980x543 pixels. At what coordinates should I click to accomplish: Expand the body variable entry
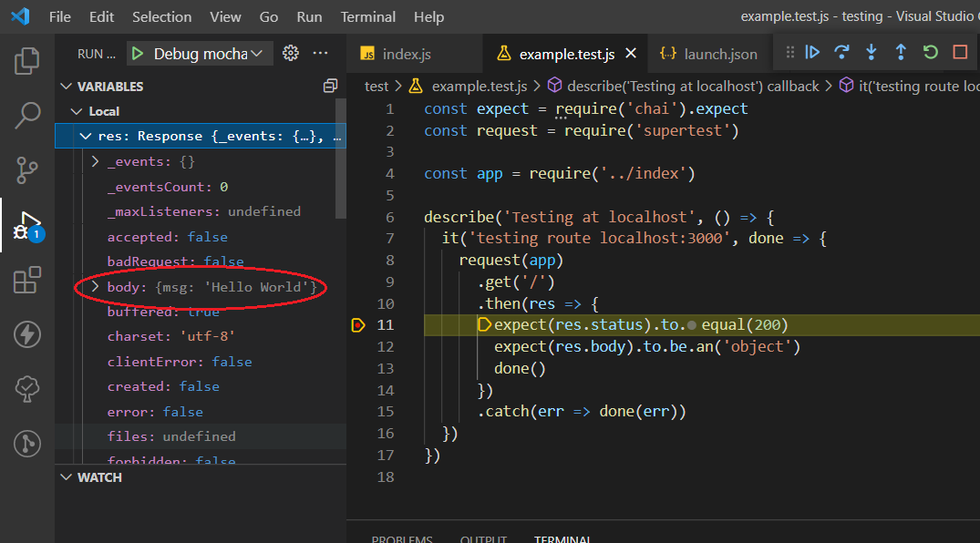point(96,288)
